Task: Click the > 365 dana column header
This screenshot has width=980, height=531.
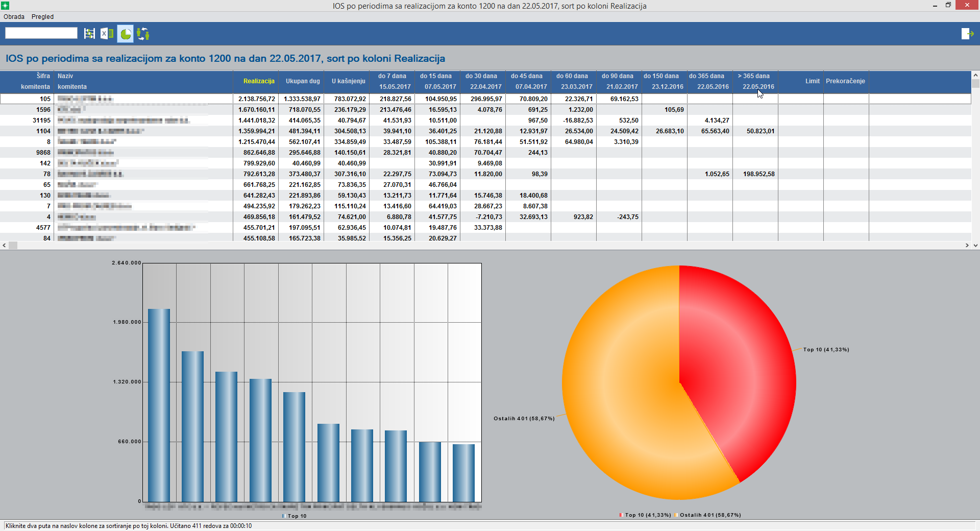Action: (755, 81)
